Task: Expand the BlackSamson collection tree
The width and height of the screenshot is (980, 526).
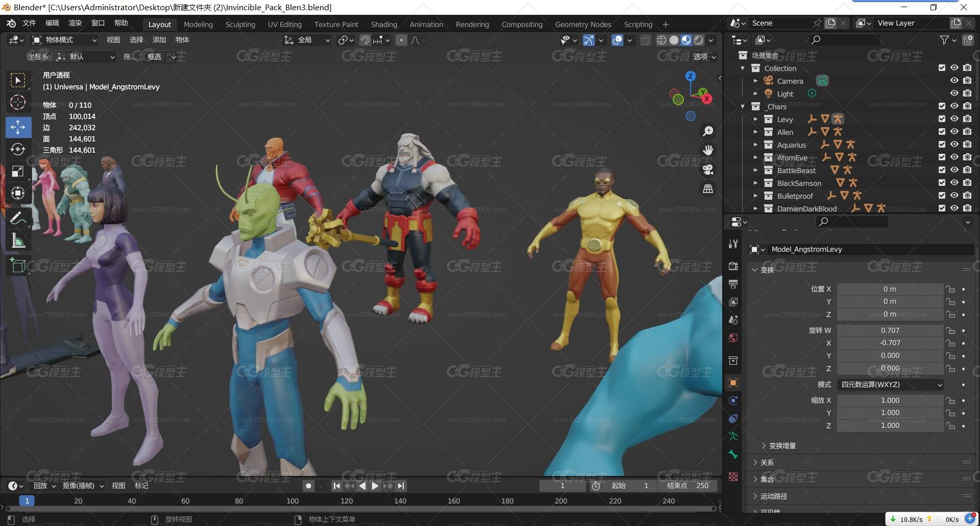Action: pyautogui.click(x=755, y=183)
